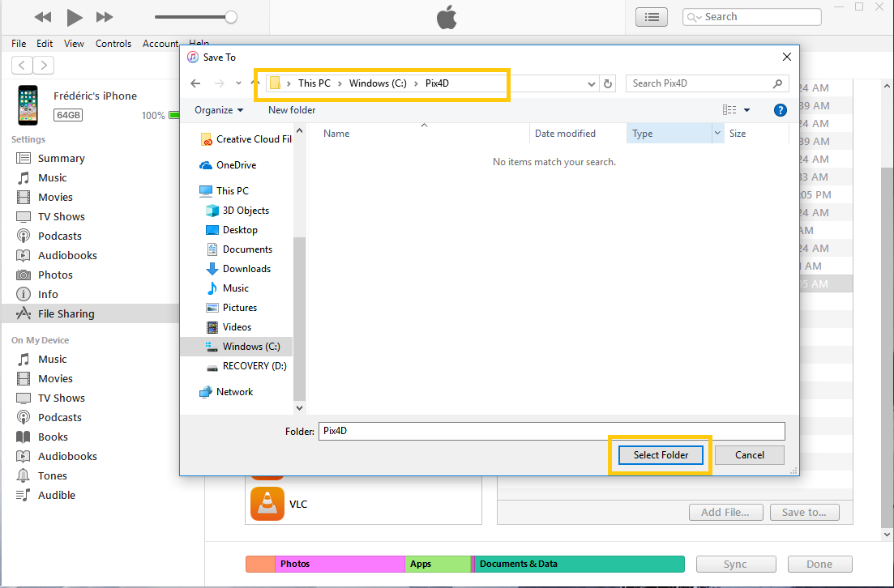Select TV Shows under On My Device

click(x=61, y=398)
